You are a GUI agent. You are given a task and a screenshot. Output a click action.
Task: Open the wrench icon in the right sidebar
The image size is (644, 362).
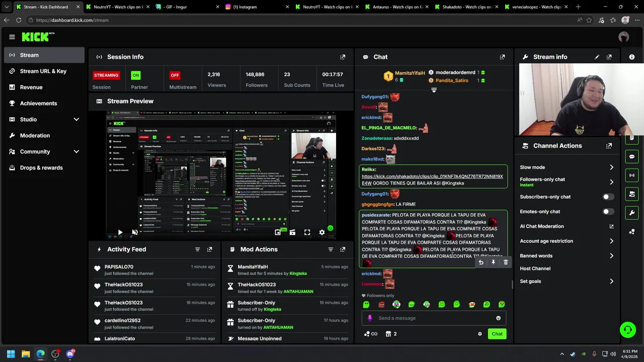click(x=632, y=213)
